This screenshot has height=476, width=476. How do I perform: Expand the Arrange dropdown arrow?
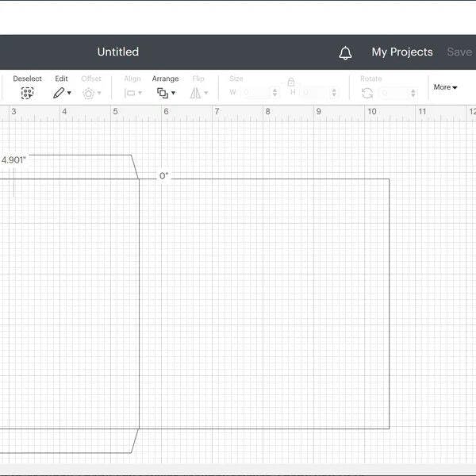click(x=173, y=94)
